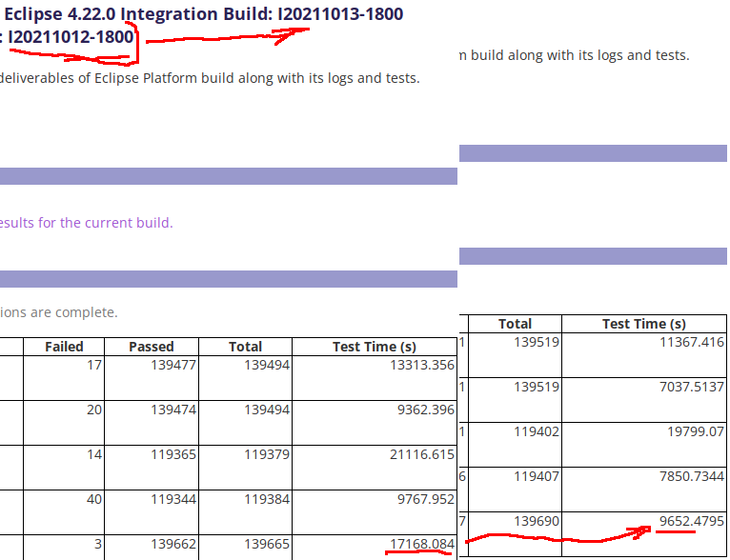Click the test time value 7037.5137
Screen dimensions: 730x560
692,387
